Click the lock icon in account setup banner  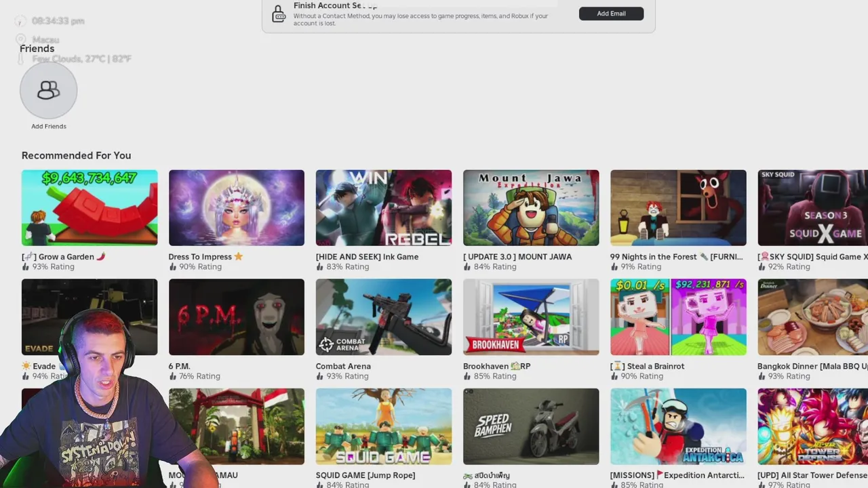pos(279,14)
